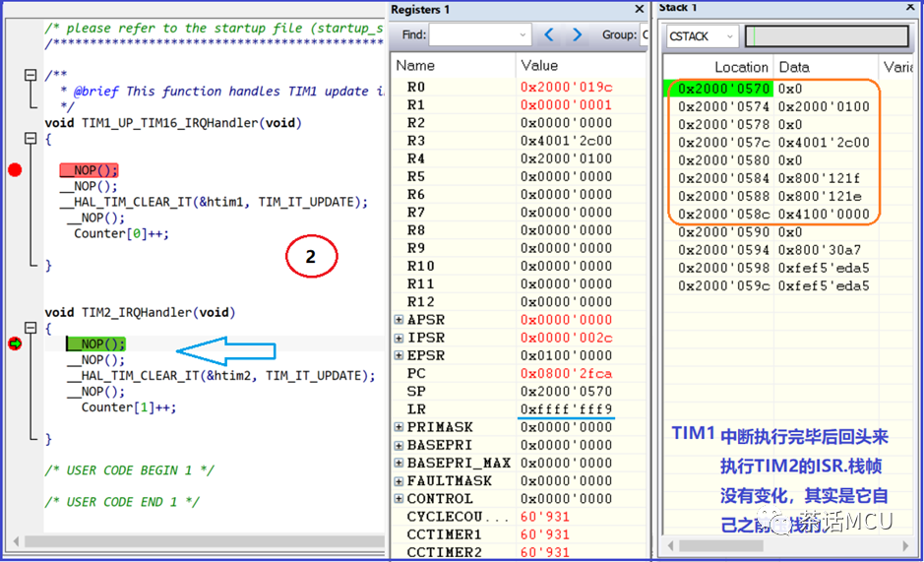Click the Stack panel scroll left arrow

pos(670,546)
